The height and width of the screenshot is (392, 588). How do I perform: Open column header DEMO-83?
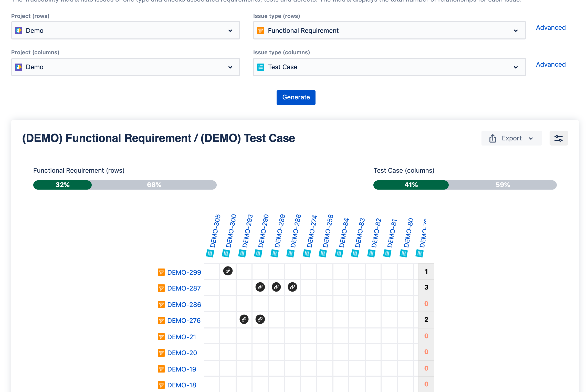click(x=360, y=233)
